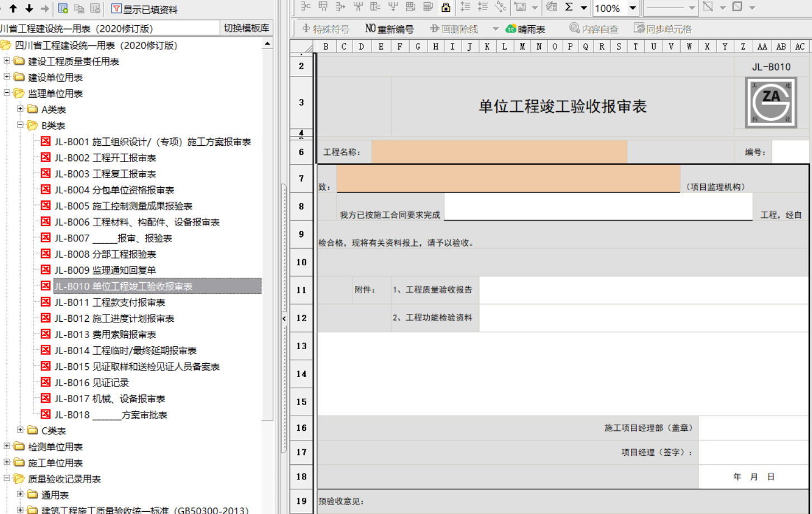This screenshot has width=812, height=514.
Task: Click the 晴雨表 button
Action: click(525, 28)
